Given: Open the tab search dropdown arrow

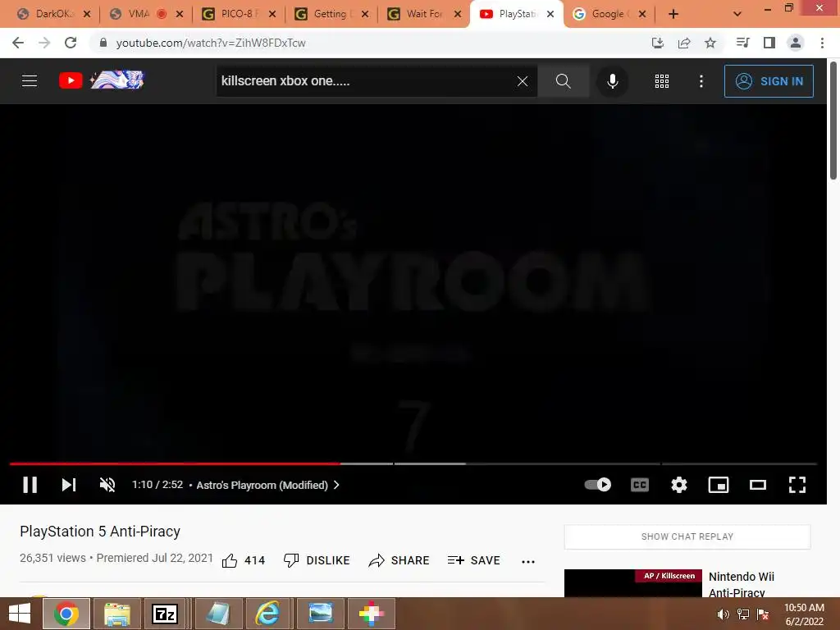Looking at the screenshot, I should pyautogui.click(x=737, y=14).
